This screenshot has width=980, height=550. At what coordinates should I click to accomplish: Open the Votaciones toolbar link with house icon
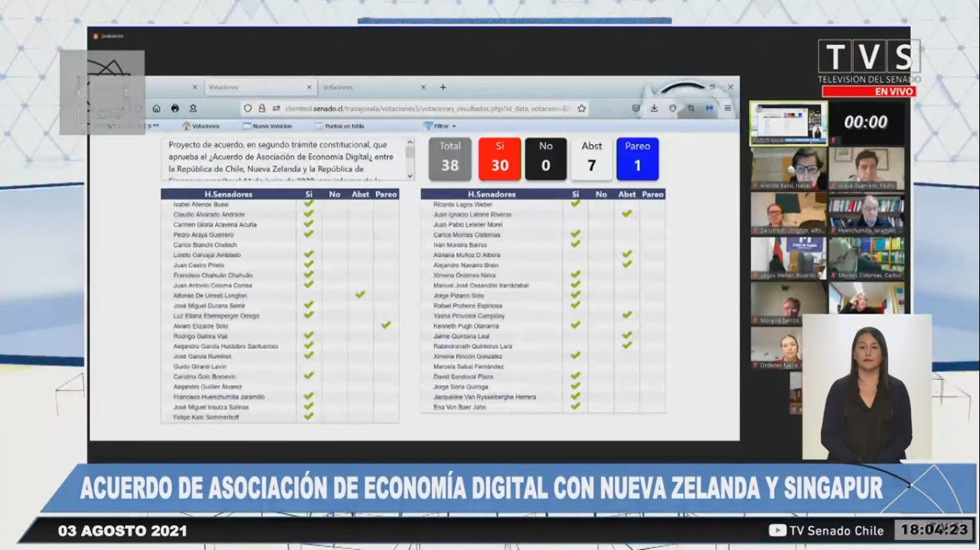click(x=201, y=126)
